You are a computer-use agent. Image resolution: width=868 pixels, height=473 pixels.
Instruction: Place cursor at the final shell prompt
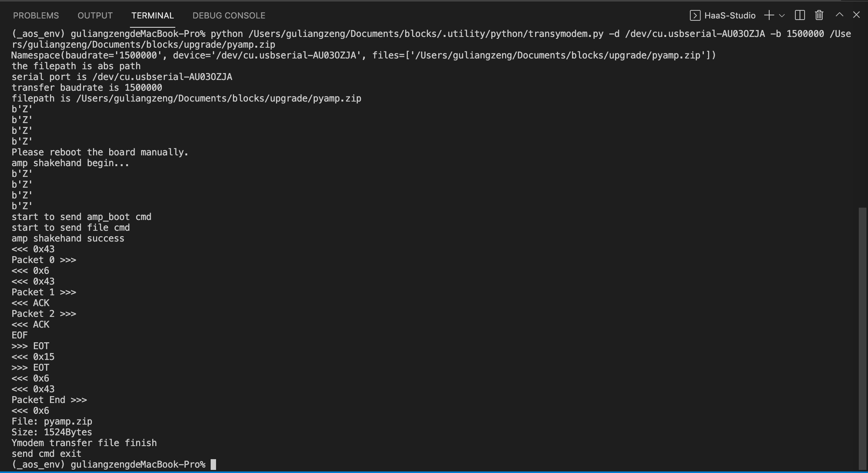[213, 465]
